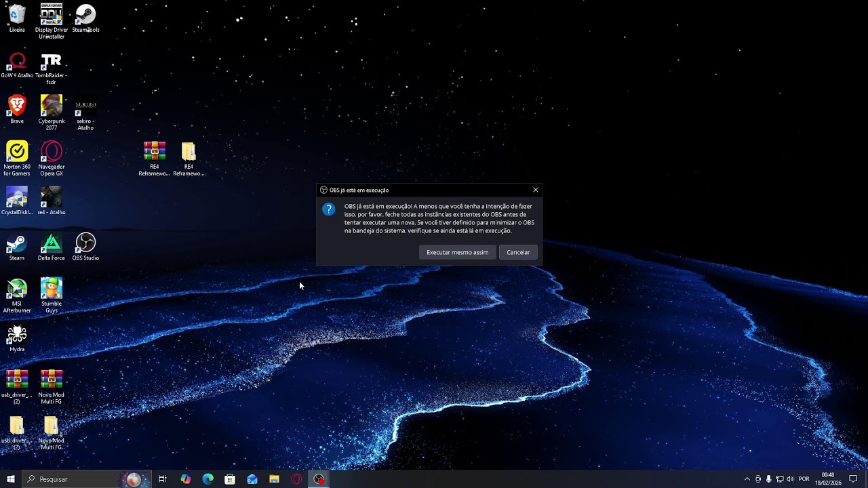Viewport: 868px width, 488px height.
Task: Select the Novo Mod Multi FG folder icon
Action: coord(52,432)
